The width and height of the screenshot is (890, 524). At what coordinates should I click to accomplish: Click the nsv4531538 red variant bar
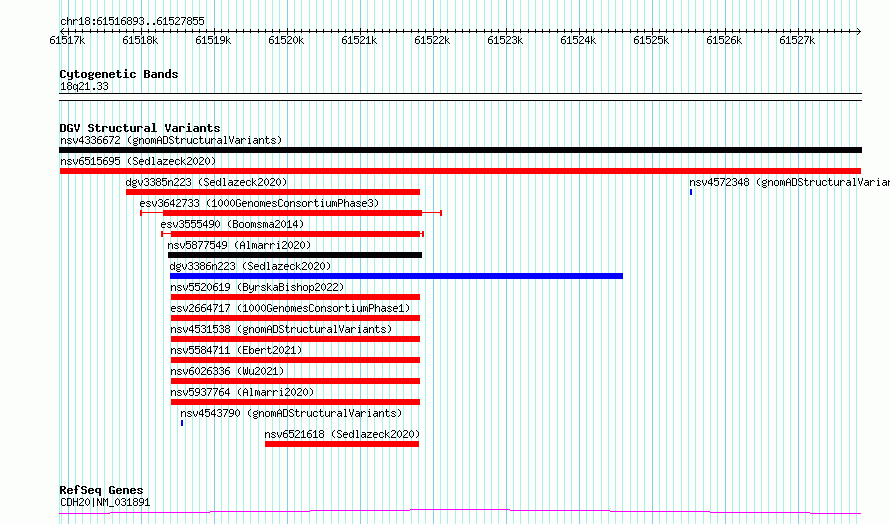(295, 339)
